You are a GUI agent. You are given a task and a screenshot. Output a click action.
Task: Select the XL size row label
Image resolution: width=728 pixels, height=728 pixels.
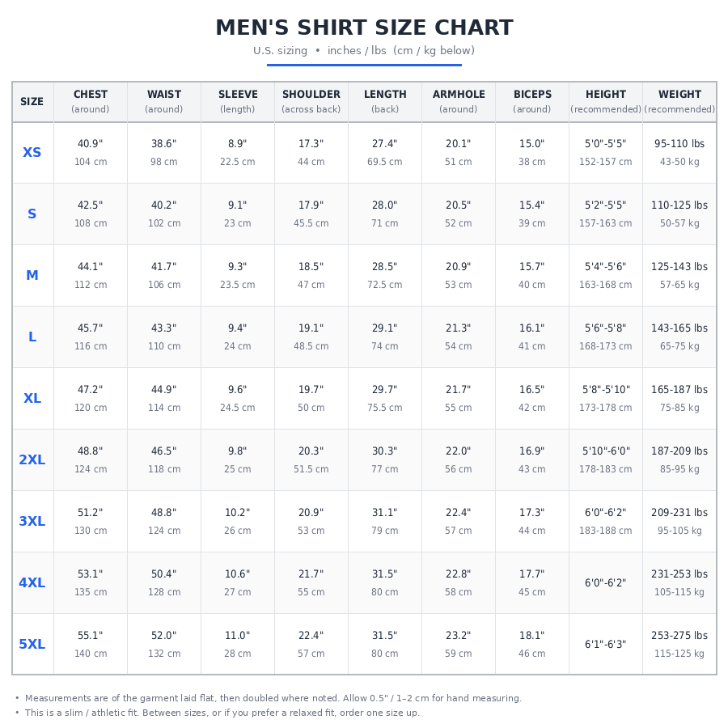tap(32, 398)
